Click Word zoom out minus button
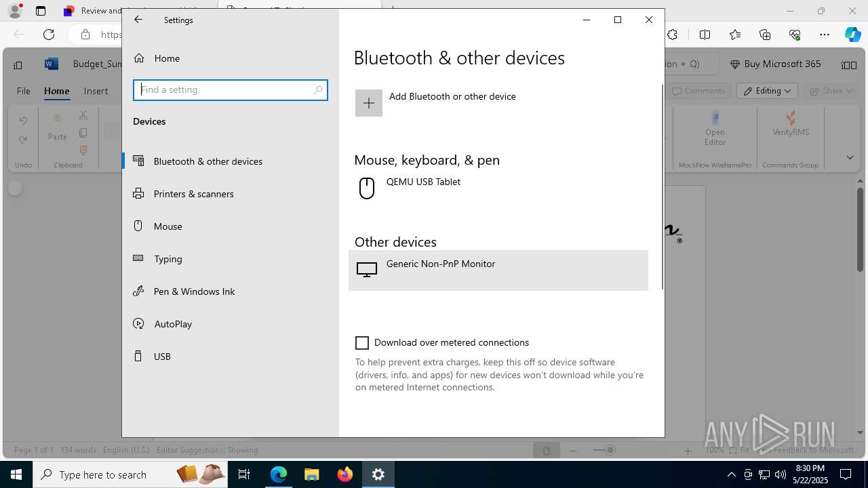Viewport: 868px width, 488px height. (574, 450)
